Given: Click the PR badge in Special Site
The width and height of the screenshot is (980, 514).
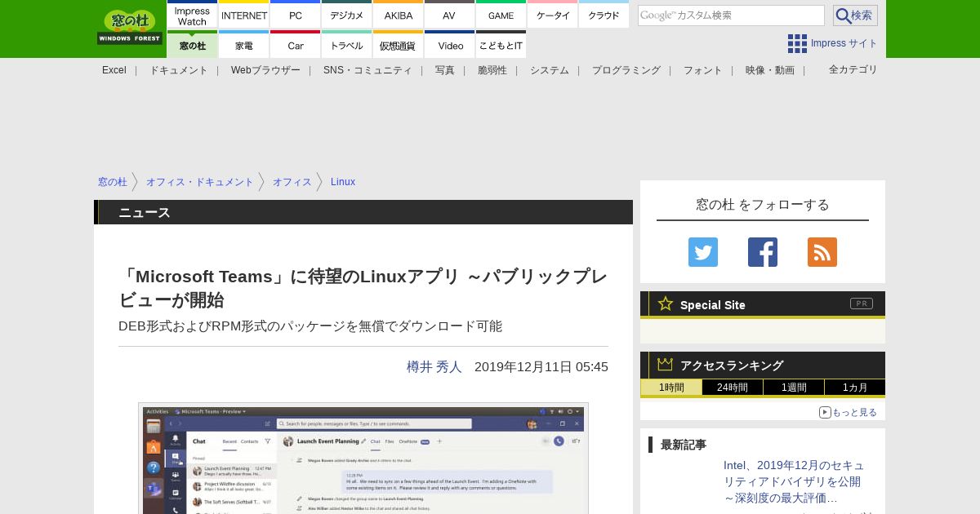Looking at the screenshot, I should coord(862,304).
